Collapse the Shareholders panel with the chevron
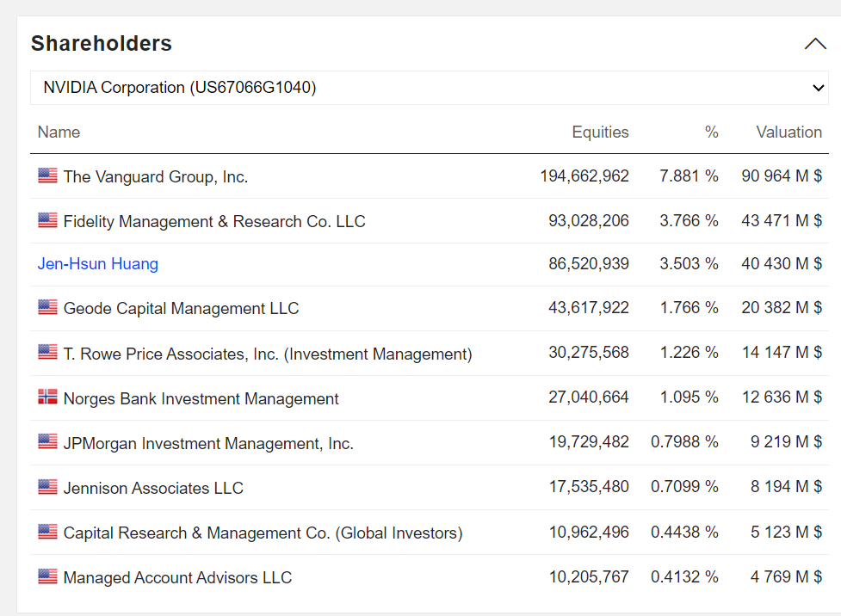This screenshot has height=616, width=841. [814, 44]
